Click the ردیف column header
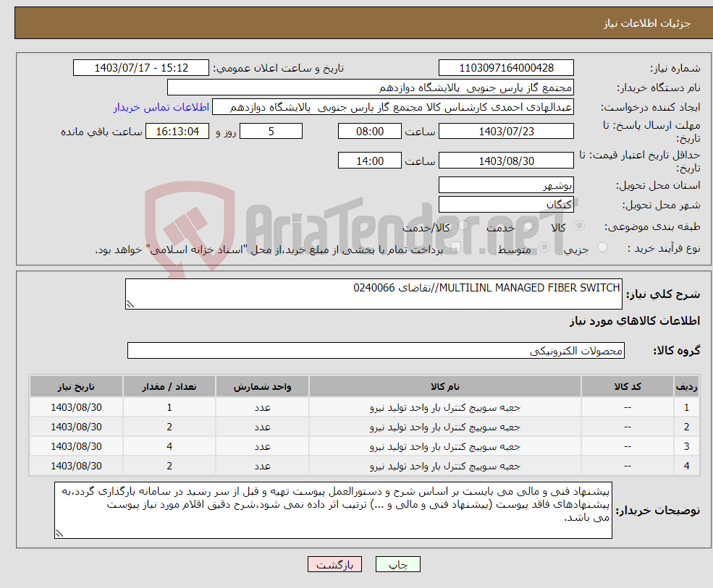 pyautogui.click(x=686, y=386)
